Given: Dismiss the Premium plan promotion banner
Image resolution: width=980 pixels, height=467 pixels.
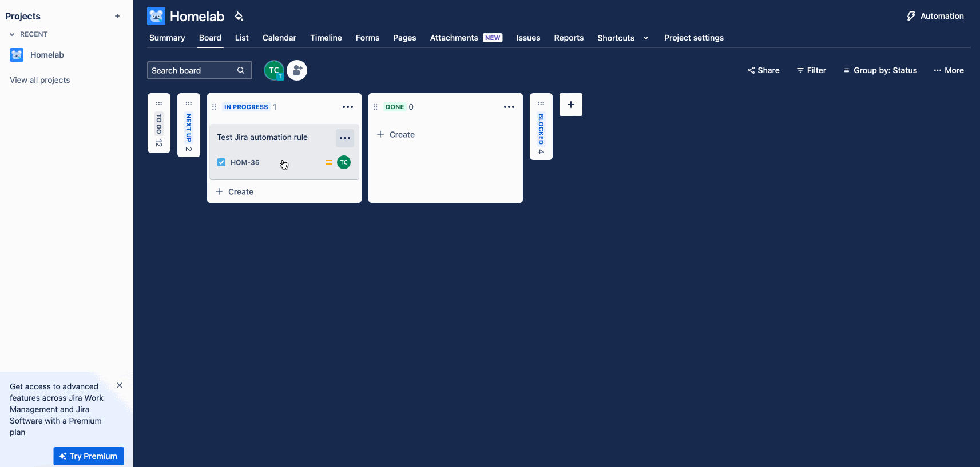Looking at the screenshot, I should [x=120, y=385].
